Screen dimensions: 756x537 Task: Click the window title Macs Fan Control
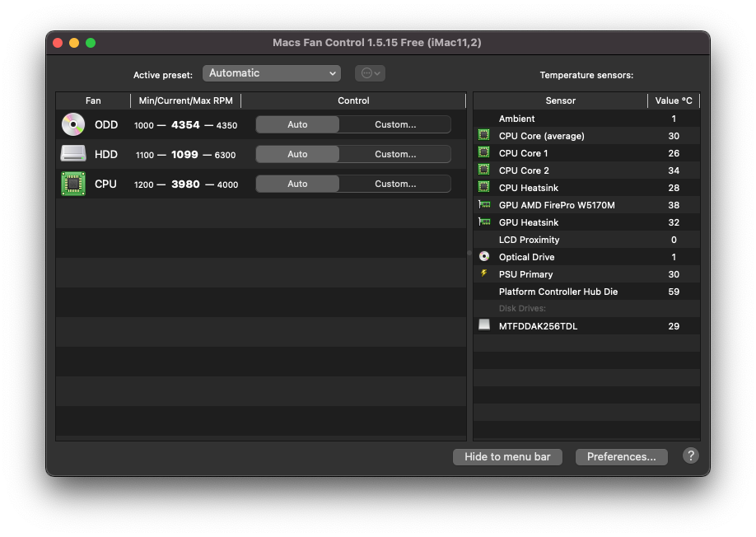pos(377,43)
